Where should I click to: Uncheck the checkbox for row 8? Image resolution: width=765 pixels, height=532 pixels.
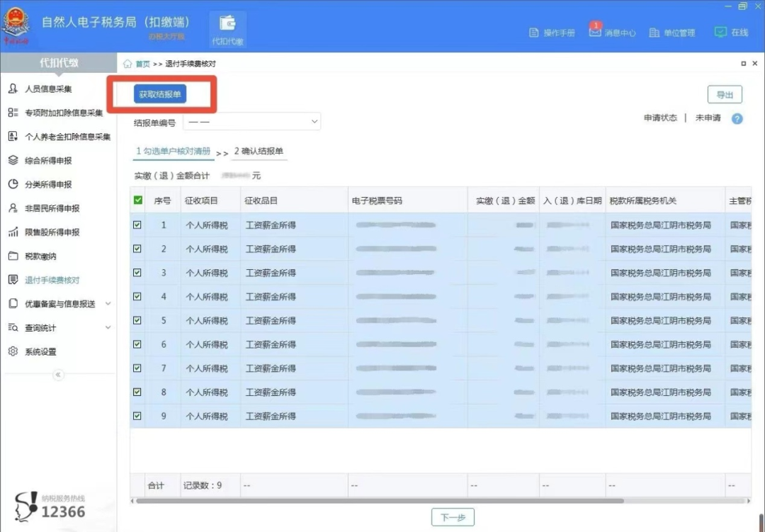click(x=137, y=392)
